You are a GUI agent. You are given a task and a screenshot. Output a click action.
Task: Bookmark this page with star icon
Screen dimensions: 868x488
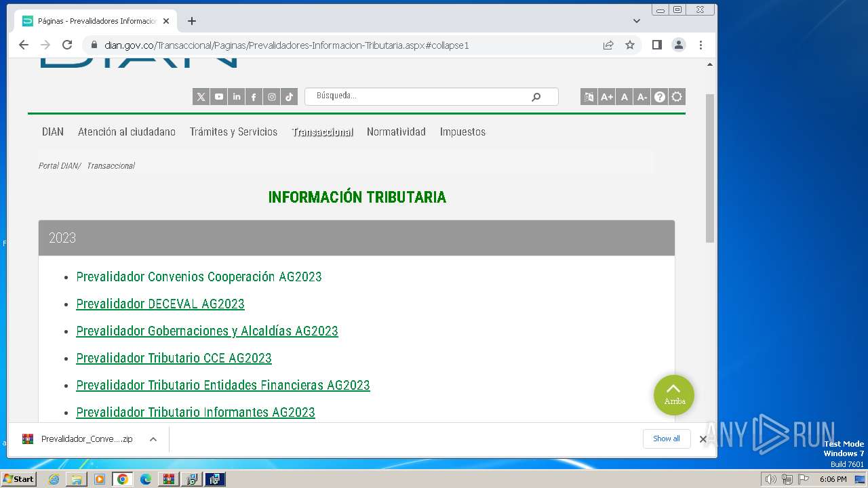630,45
